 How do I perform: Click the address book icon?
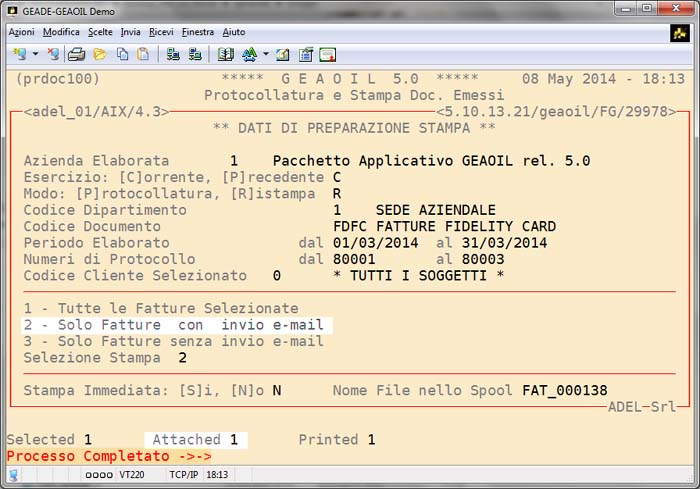click(x=226, y=54)
